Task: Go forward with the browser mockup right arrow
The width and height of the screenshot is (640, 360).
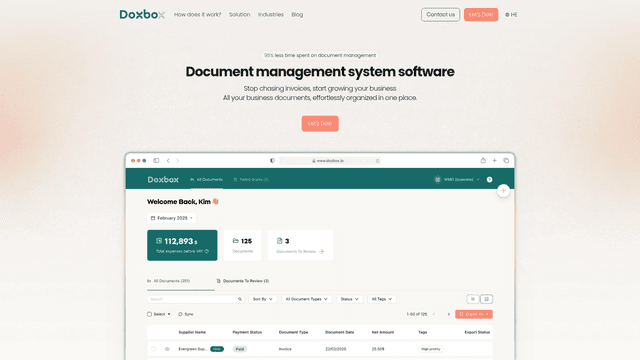Action: [178, 160]
